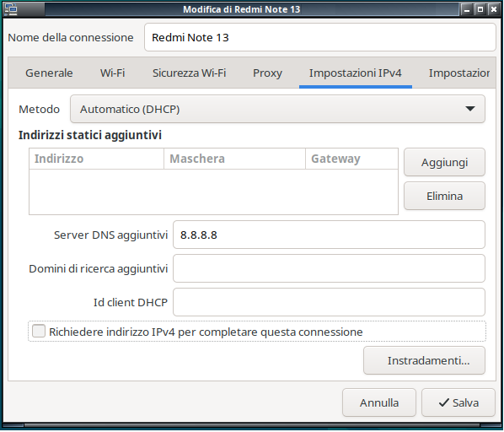Close the connection editor window

(493, 9)
